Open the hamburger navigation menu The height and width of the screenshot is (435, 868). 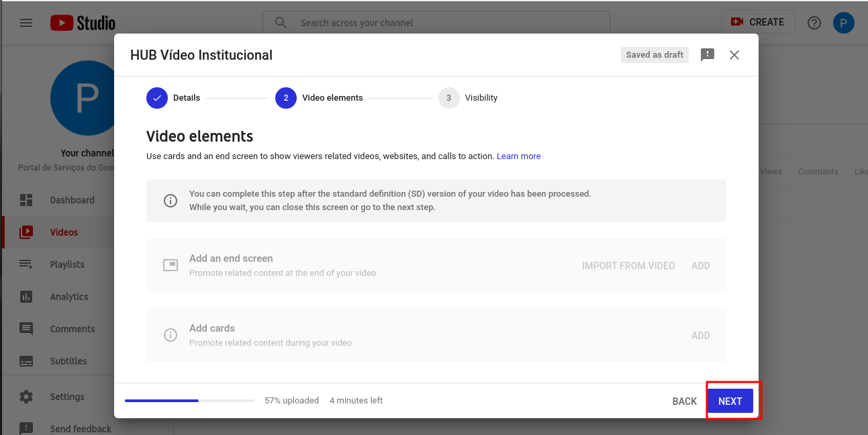(26, 23)
